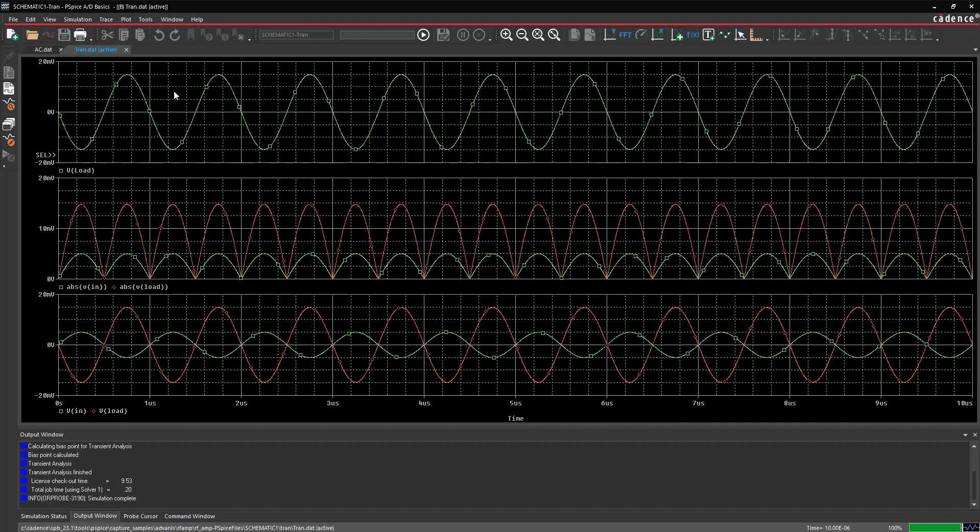
Task: Open the Simulation menu
Action: (78, 19)
